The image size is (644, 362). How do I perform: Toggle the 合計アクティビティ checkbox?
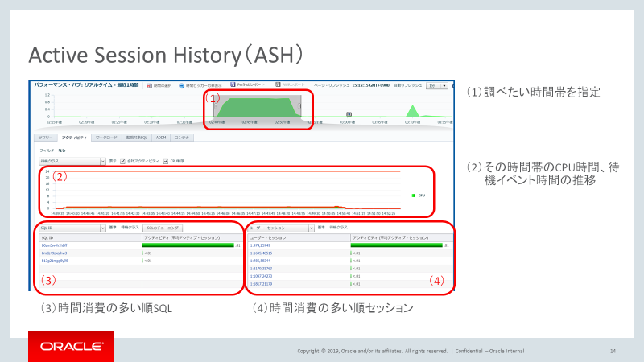click(123, 162)
